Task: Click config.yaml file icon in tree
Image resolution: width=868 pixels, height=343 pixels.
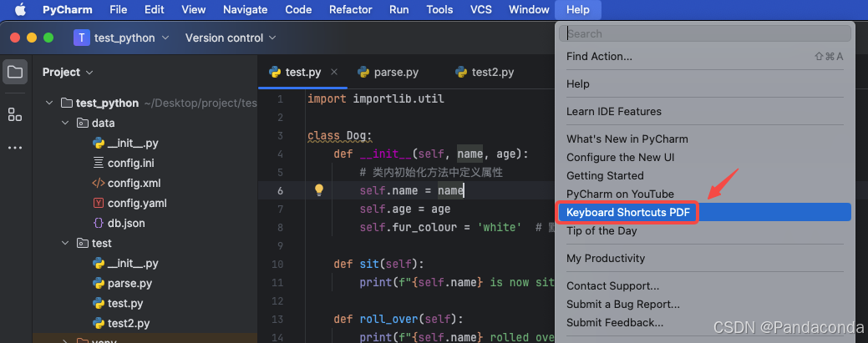Action: (x=99, y=203)
